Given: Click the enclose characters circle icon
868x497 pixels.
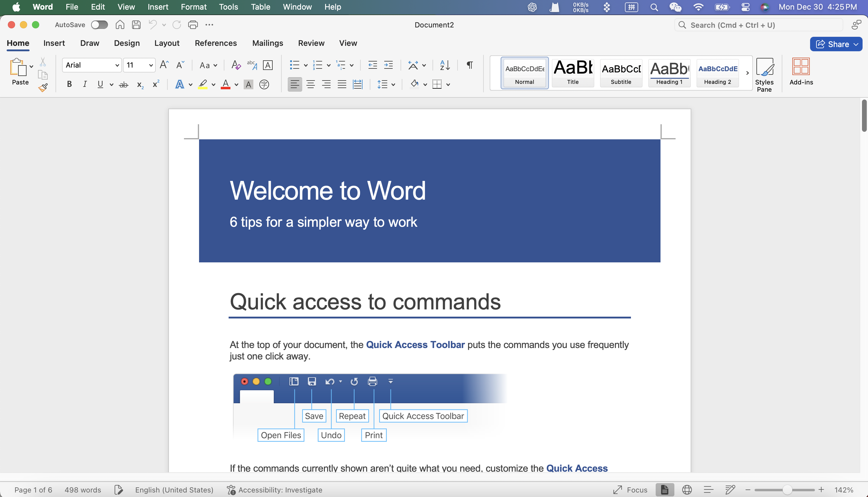Looking at the screenshot, I should tap(264, 84).
